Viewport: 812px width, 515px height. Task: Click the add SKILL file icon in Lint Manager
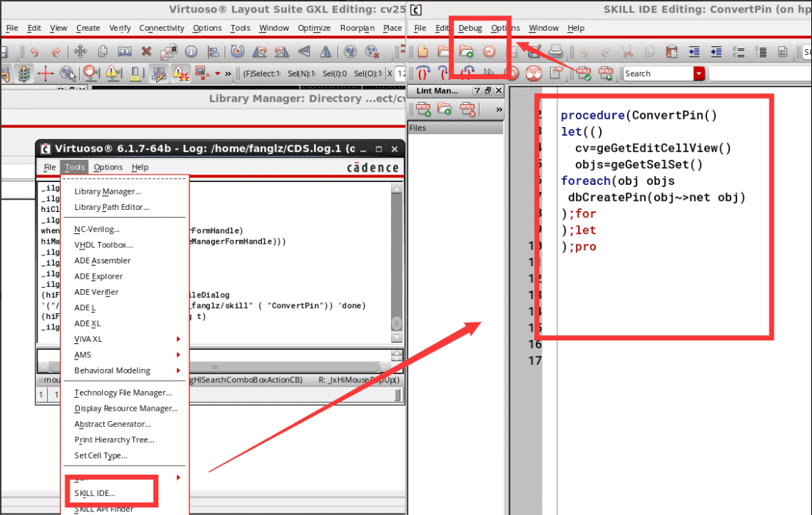point(423,109)
